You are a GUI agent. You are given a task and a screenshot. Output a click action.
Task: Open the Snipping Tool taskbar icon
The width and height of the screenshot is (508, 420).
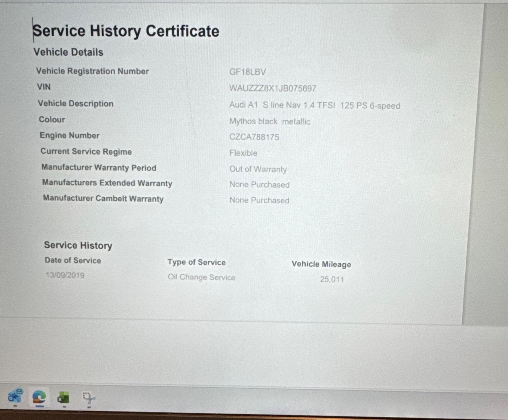(89, 398)
